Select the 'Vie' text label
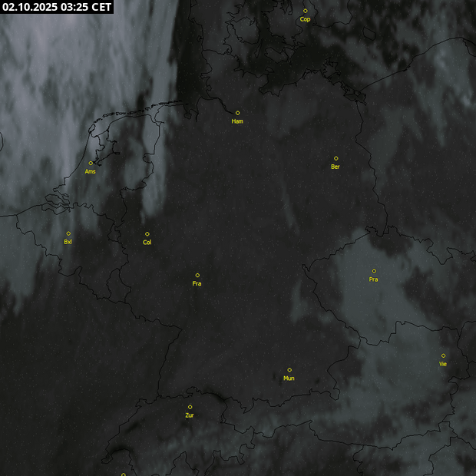Screen dimensions: 476x476 point(443,364)
